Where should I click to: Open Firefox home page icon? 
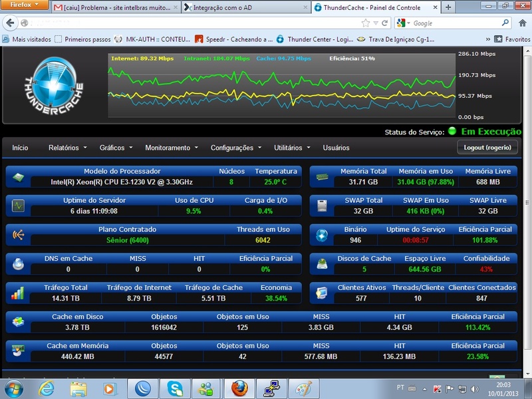[x=523, y=23]
